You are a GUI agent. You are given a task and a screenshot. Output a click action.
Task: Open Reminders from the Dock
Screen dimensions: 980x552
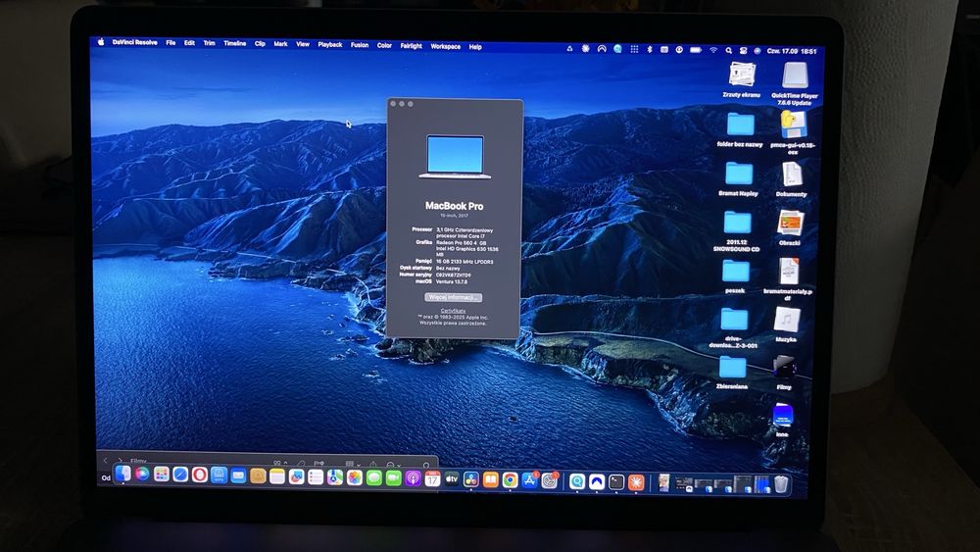point(316,477)
